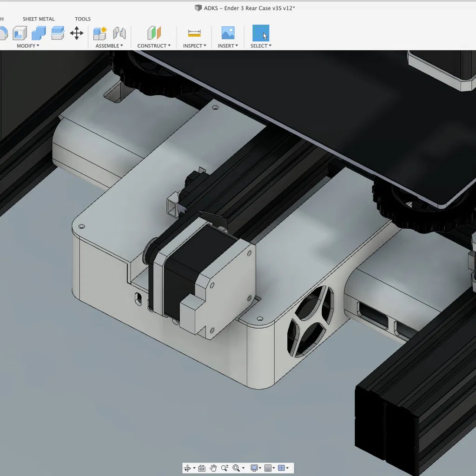The height and width of the screenshot is (476, 476).
Task: Expand the MODIFY dropdown menu
Action: pyautogui.click(x=28, y=46)
